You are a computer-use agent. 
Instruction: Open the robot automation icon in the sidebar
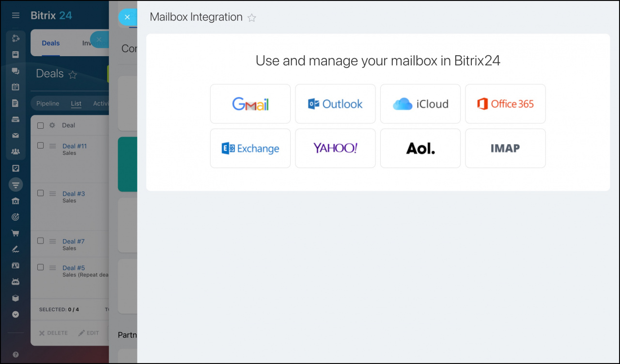(15, 282)
